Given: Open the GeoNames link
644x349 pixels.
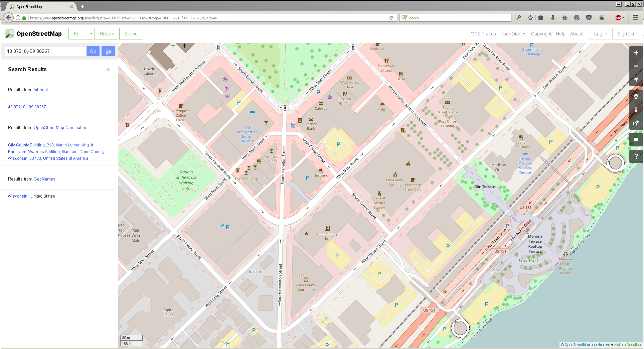Looking at the screenshot, I should pyautogui.click(x=44, y=179).
